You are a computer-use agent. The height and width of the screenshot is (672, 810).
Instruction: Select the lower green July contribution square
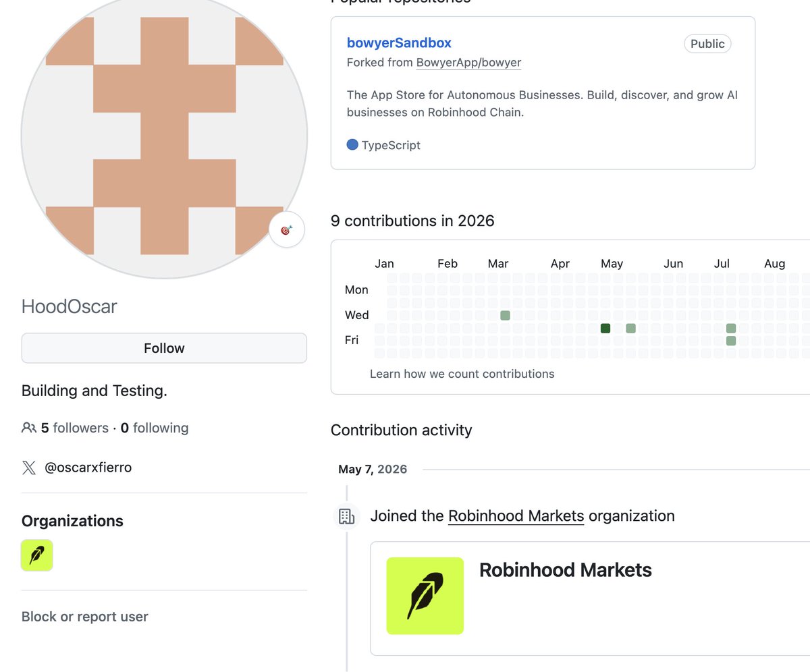coord(731,341)
